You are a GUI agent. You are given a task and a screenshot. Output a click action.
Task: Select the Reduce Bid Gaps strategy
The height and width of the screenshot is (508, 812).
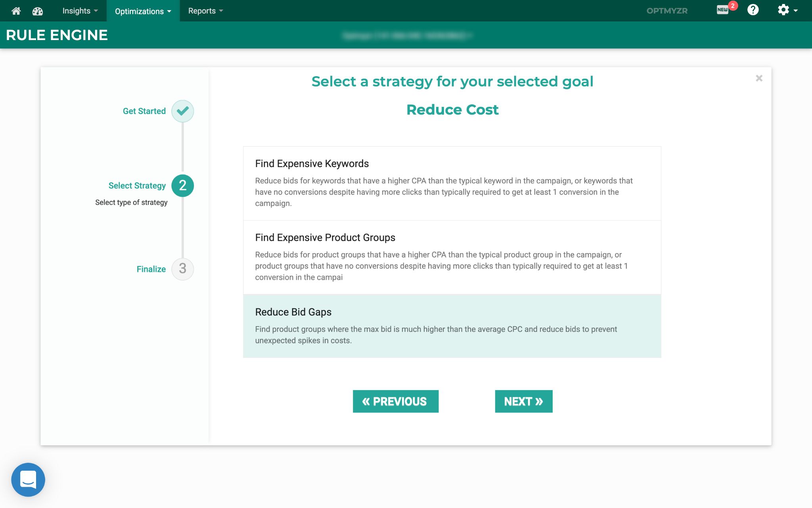pyautogui.click(x=452, y=326)
